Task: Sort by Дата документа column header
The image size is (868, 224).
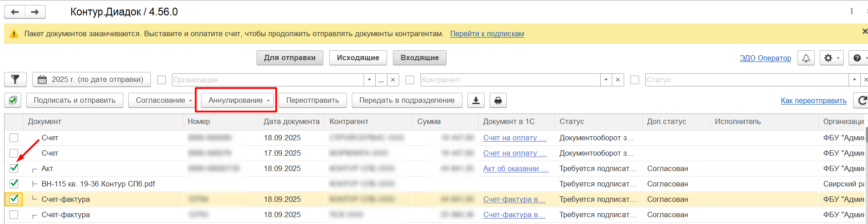Action: click(x=291, y=122)
